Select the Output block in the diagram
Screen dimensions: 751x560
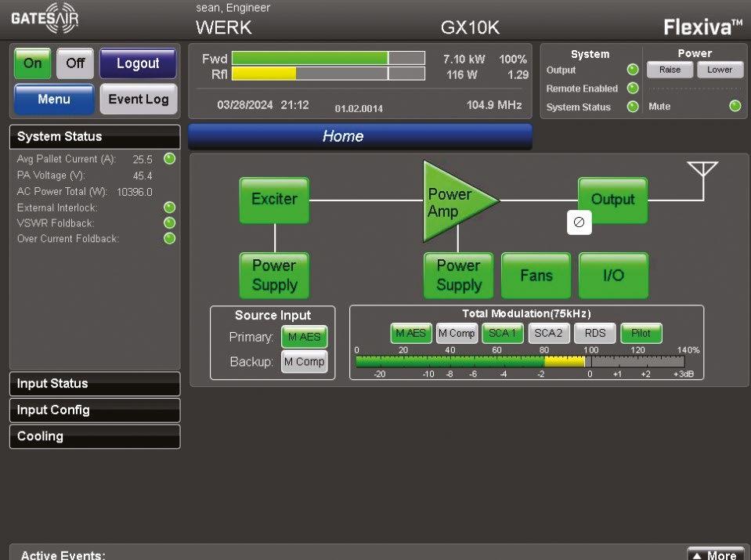pos(613,200)
